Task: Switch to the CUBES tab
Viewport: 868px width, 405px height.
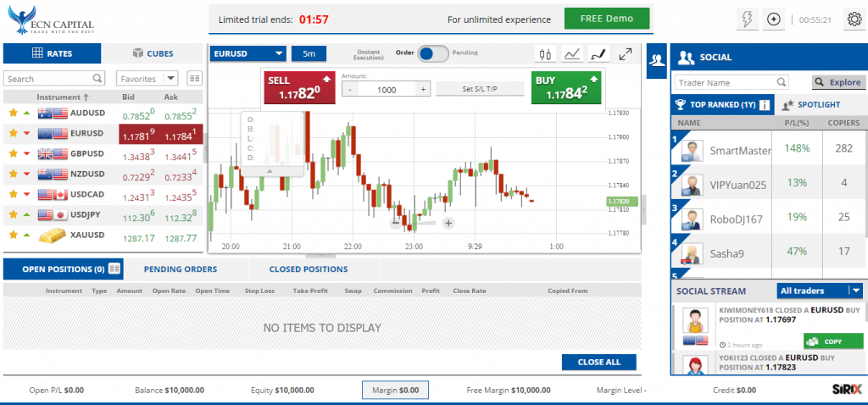Action: point(153,53)
